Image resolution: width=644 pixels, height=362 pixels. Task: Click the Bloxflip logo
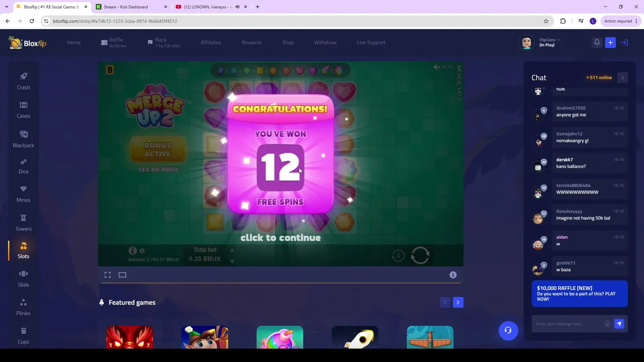27,43
